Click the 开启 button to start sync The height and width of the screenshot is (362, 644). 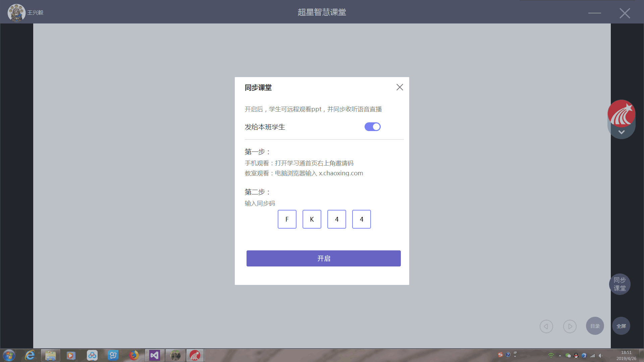(x=323, y=258)
